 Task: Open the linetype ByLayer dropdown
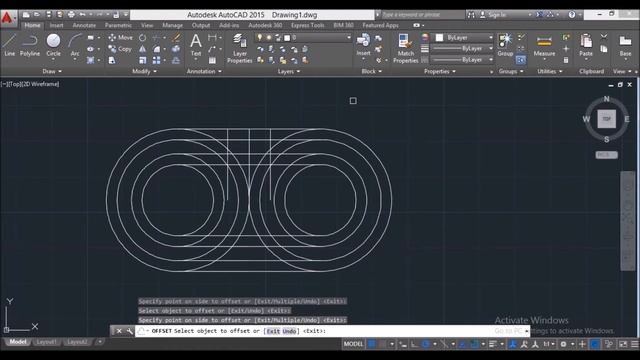click(462, 60)
